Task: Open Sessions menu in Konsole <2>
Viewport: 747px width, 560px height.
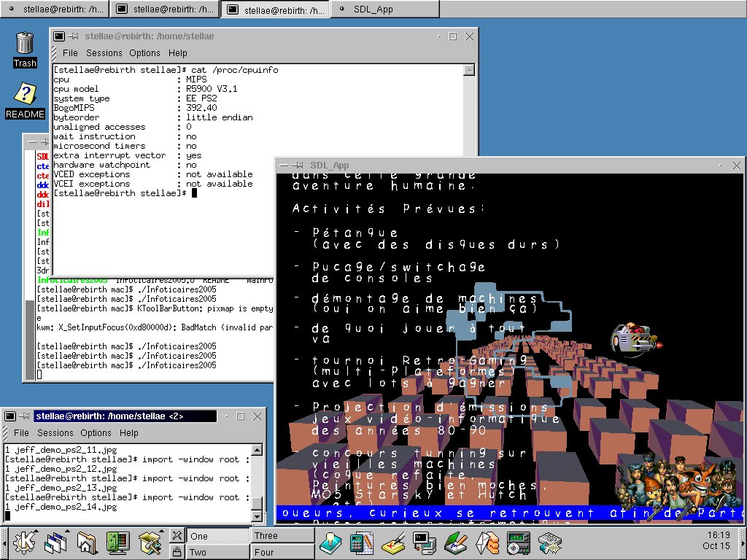Action: click(55, 433)
